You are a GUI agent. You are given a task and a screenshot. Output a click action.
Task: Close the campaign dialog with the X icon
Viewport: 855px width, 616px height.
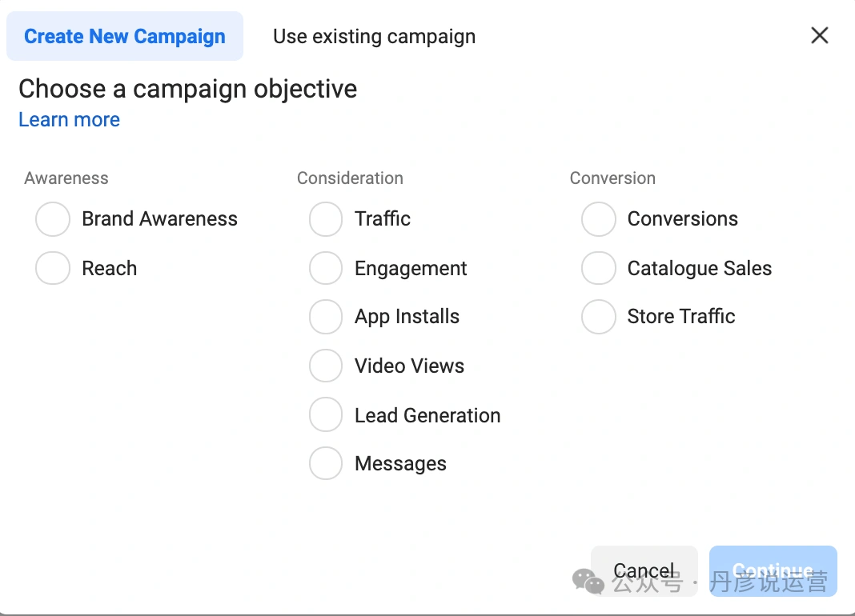tap(819, 35)
